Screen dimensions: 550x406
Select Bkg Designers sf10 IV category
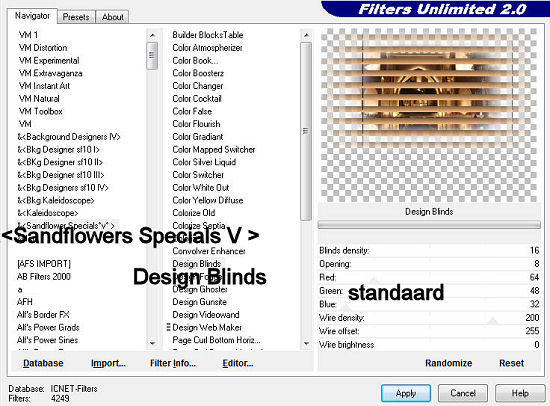[x=63, y=188]
